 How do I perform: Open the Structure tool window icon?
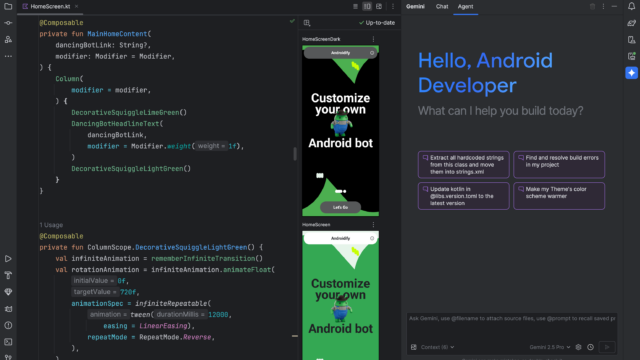click(x=8, y=40)
